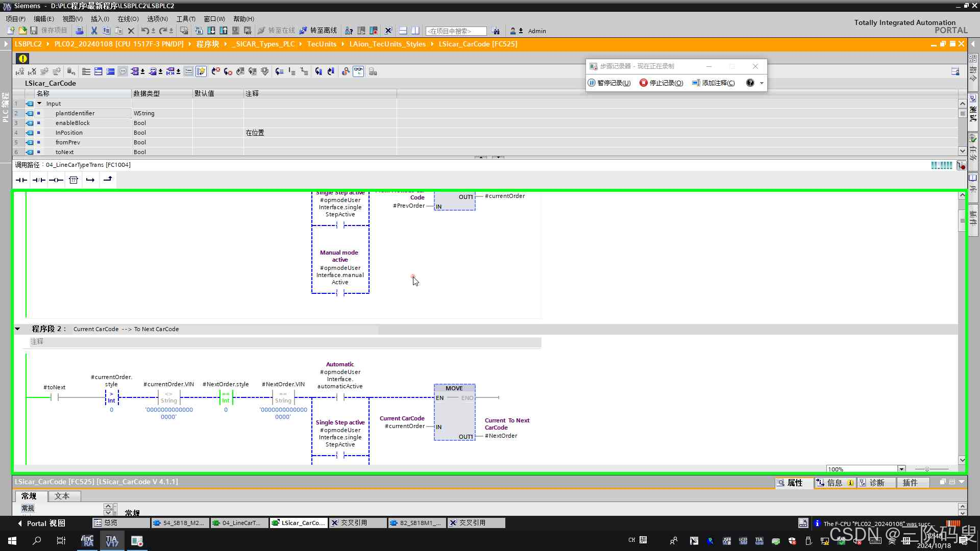Switch to the 文本 properties tab
Screen dimensions: 980x551
coord(62,496)
